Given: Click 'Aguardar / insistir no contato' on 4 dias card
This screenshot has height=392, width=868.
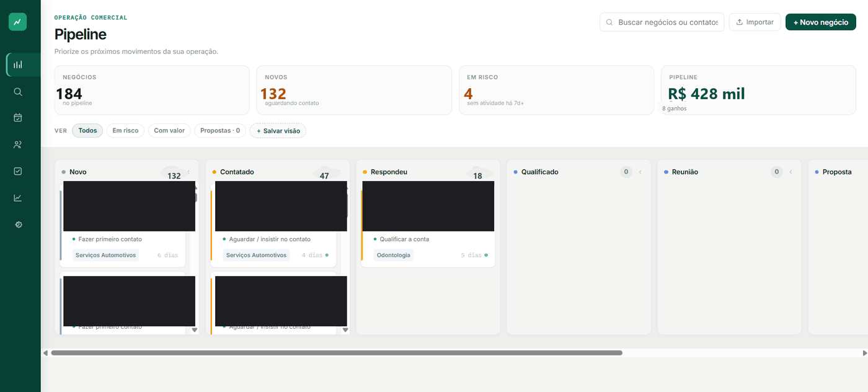Looking at the screenshot, I should tap(270, 239).
